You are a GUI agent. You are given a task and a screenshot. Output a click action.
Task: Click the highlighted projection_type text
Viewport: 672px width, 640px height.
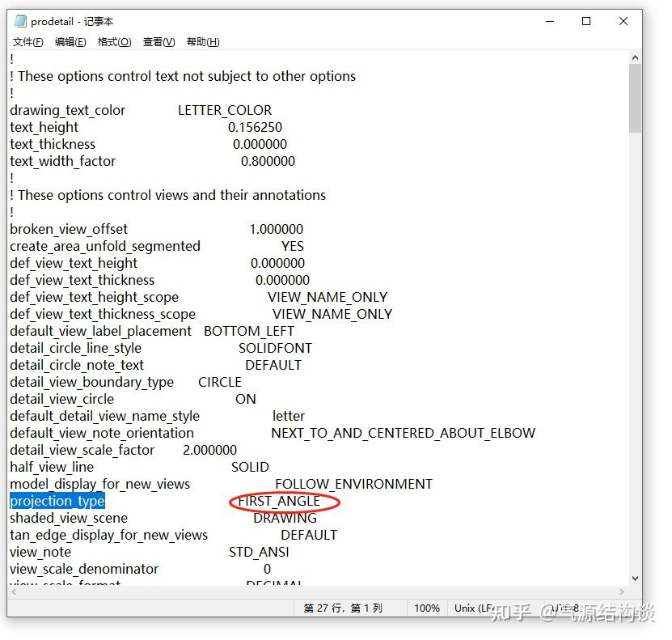pos(57,501)
